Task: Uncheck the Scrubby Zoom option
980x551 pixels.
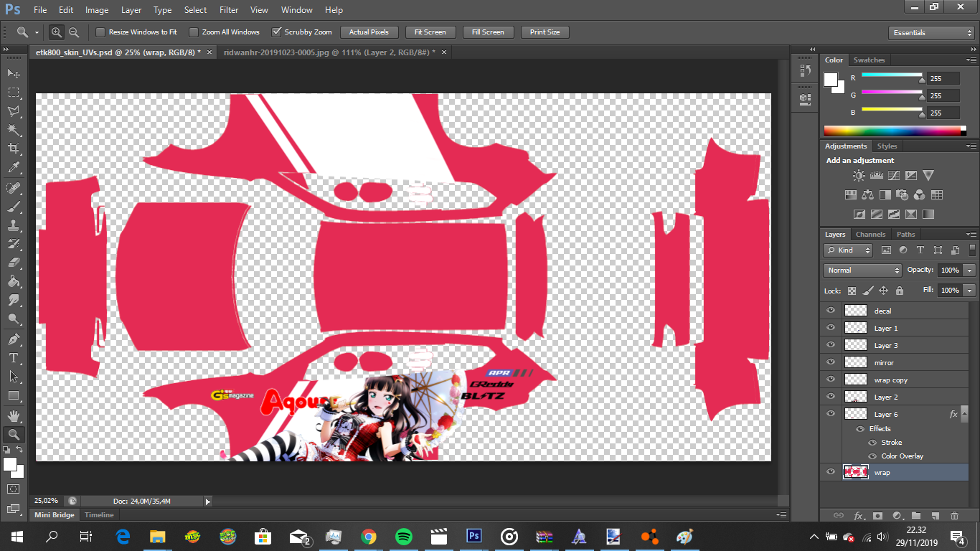Action: (x=276, y=32)
